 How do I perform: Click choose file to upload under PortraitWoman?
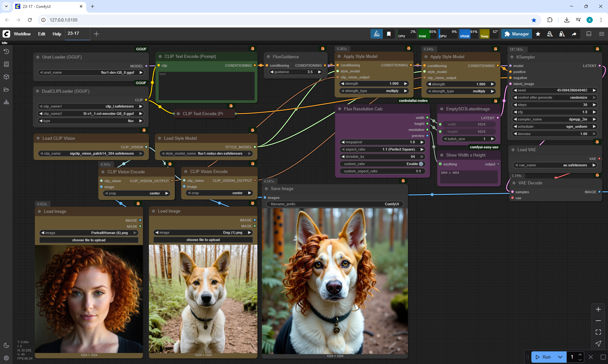tap(89, 240)
